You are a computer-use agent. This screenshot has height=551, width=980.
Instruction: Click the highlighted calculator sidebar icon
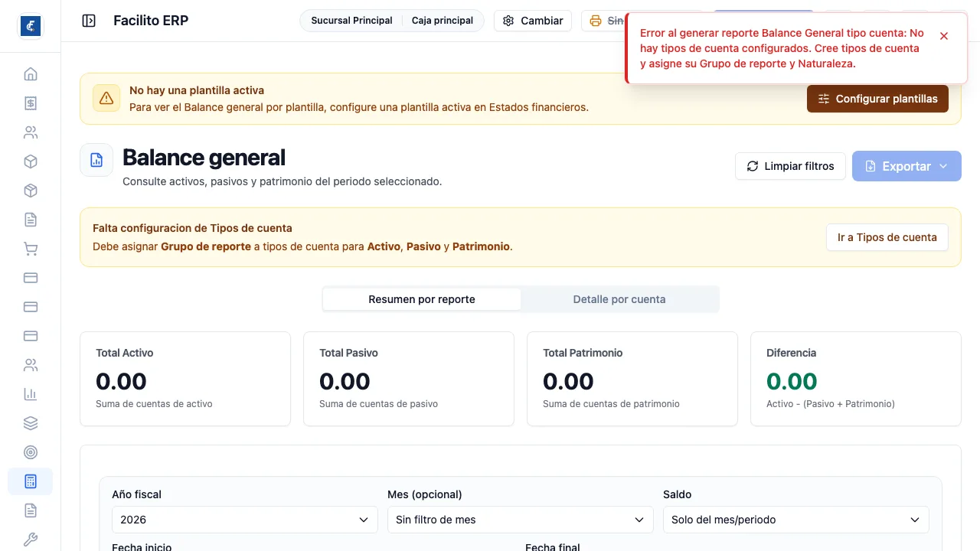tap(31, 481)
